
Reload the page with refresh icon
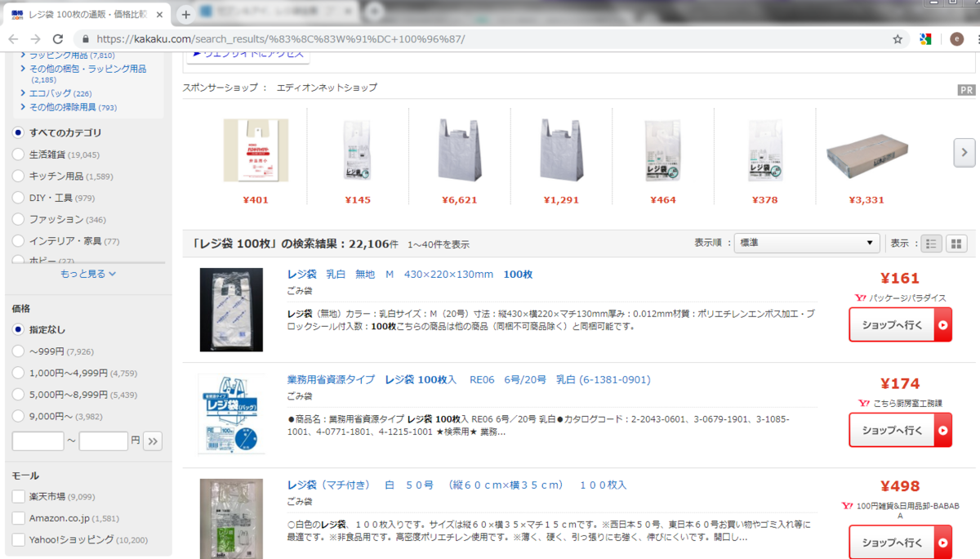click(x=58, y=38)
